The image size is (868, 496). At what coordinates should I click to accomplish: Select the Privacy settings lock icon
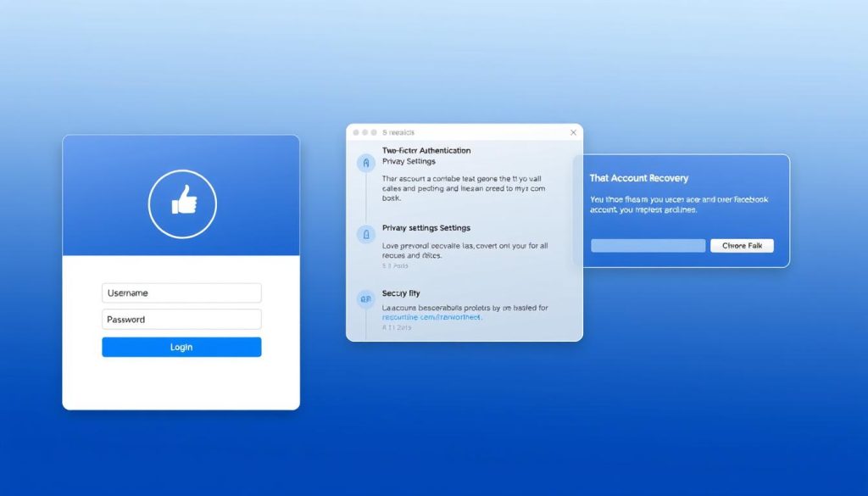(x=366, y=234)
